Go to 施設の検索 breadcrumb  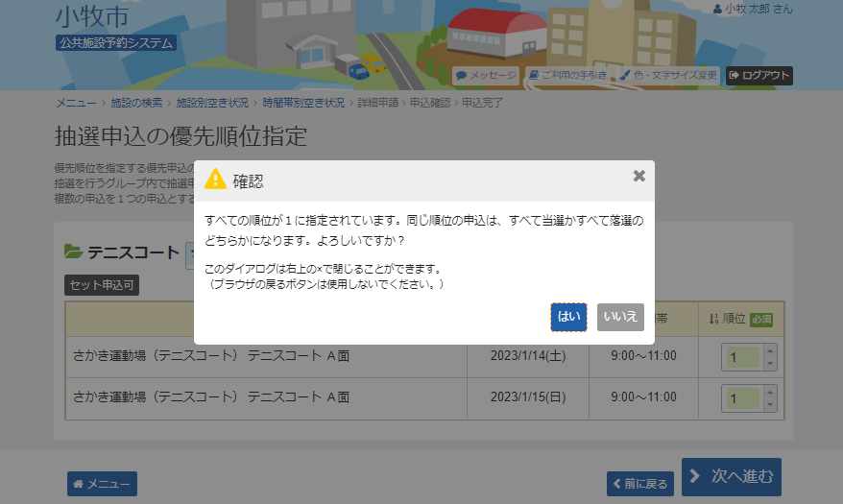point(136,103)
